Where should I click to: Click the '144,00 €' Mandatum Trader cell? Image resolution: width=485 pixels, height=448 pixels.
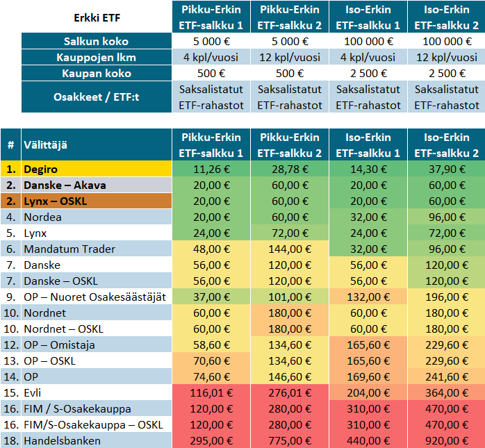pyautogui.click(x=290, y=249)
